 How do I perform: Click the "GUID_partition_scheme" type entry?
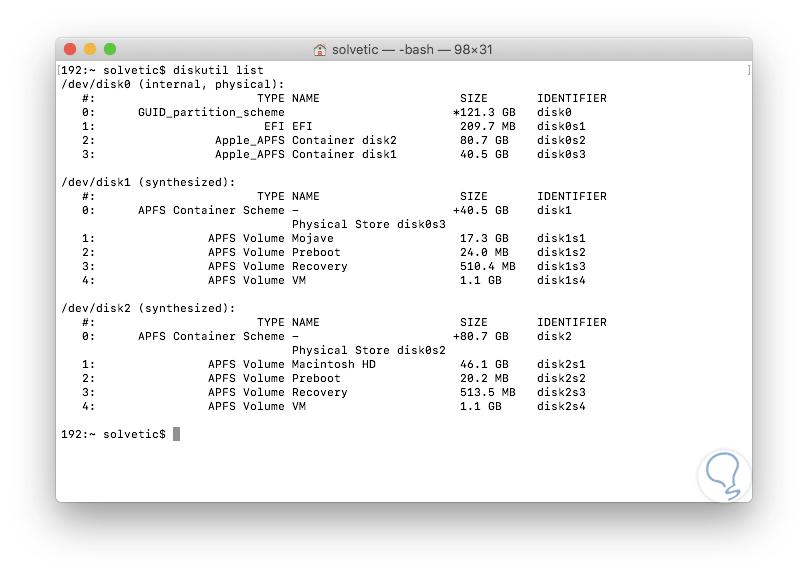pos(211,112)
